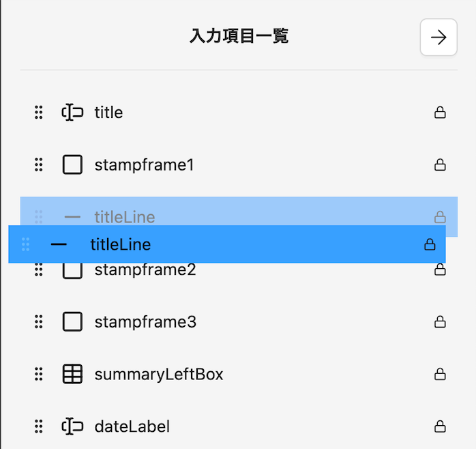Click the drag handle of the summaryLeftBox row
Viewport: 476px width, 449px height.
(x=39, y=374)
